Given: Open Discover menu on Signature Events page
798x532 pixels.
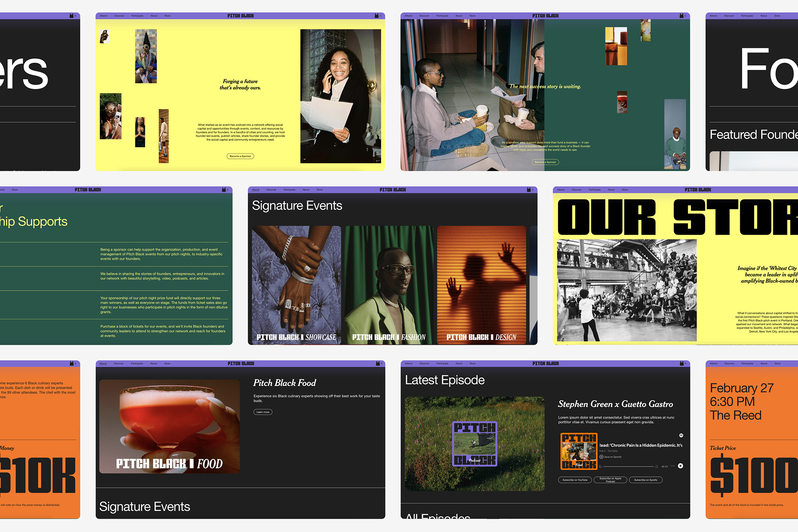Looking at the screenshot, I should pyautogui.click(x=271, y=190).
